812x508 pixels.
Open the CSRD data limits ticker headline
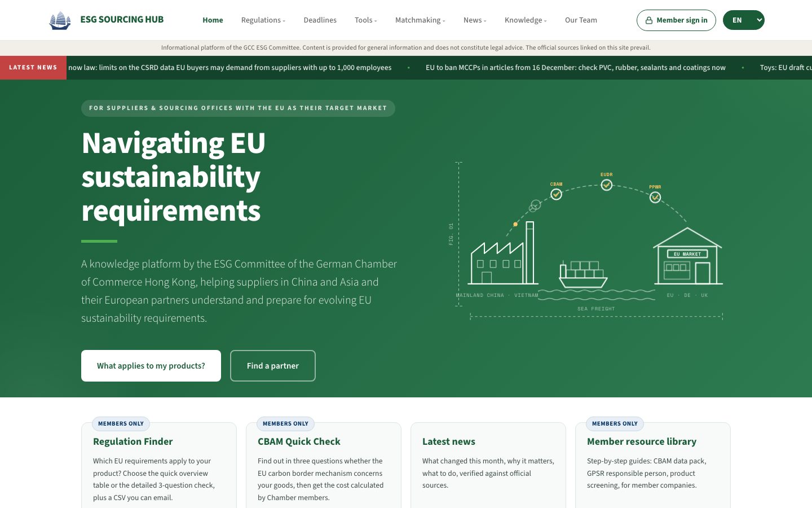(230, 68)
